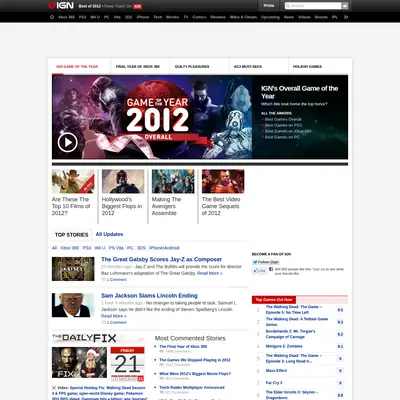Viewport: 400px width, 400px height.
Task: Follow @ign on Twitter
Action: [266, 262]
